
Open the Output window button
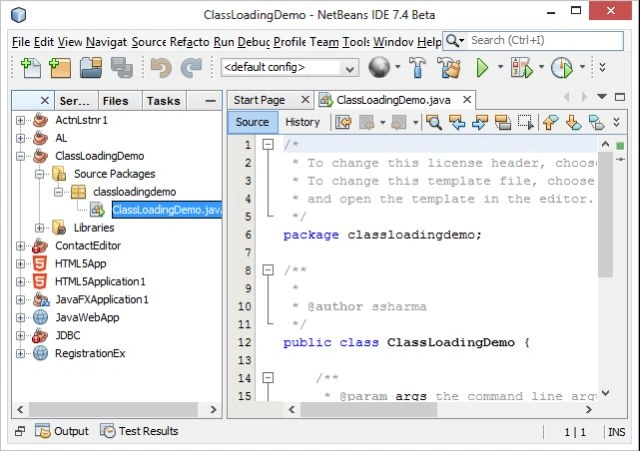[x=62, y=431]
